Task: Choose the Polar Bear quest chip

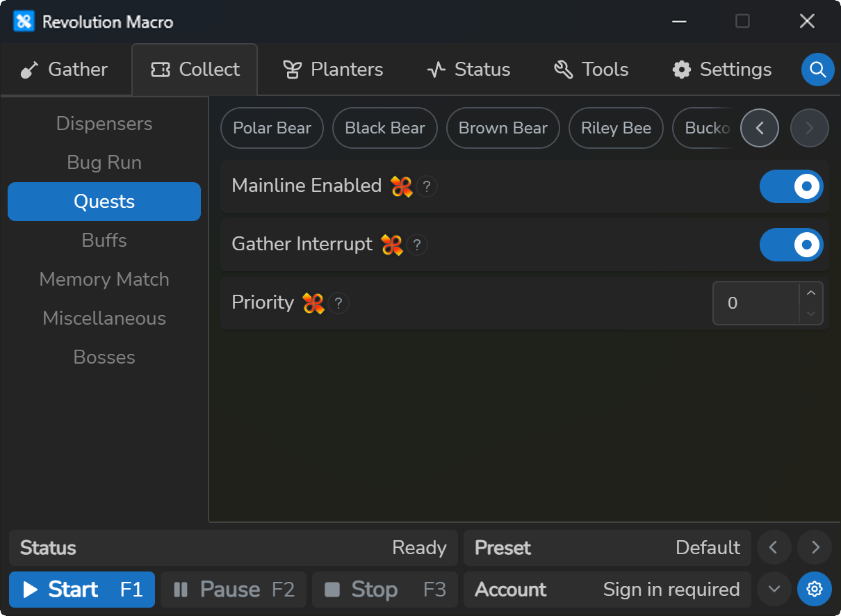Action: point(272,128)
